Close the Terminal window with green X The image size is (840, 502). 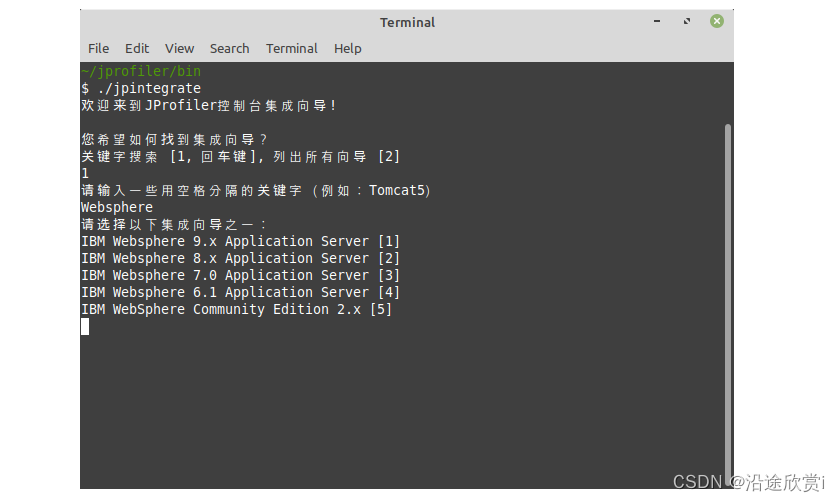coord(717,21)
